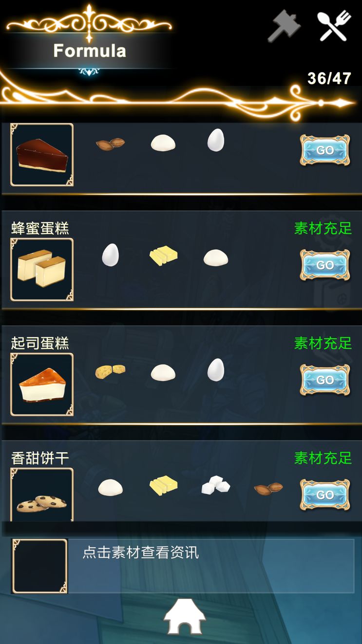Click GO for 起司蛋糕

(325, 380)
